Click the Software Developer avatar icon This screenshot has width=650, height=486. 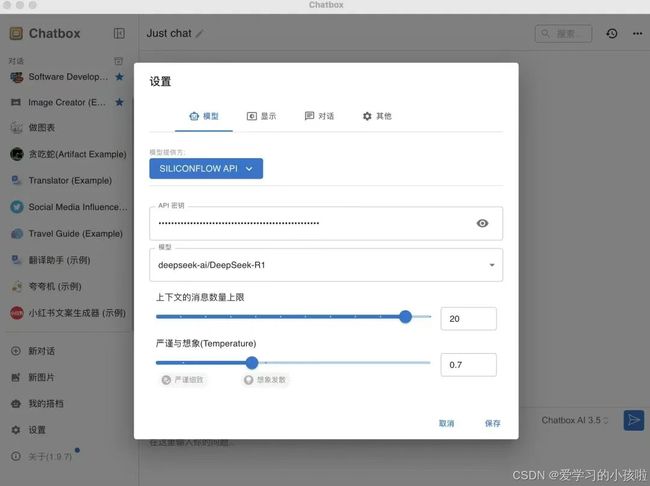17,77
